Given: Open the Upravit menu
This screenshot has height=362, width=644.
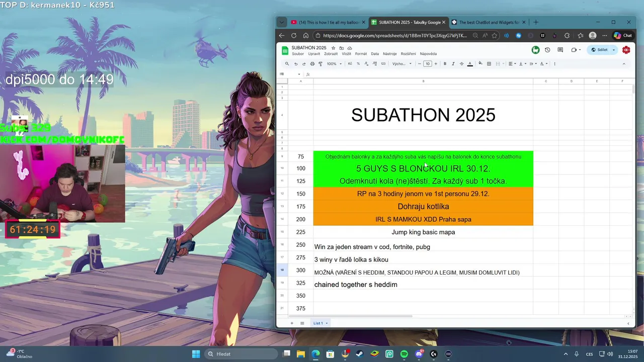Looking at the screenshot, I should click(x=314, y=54).
